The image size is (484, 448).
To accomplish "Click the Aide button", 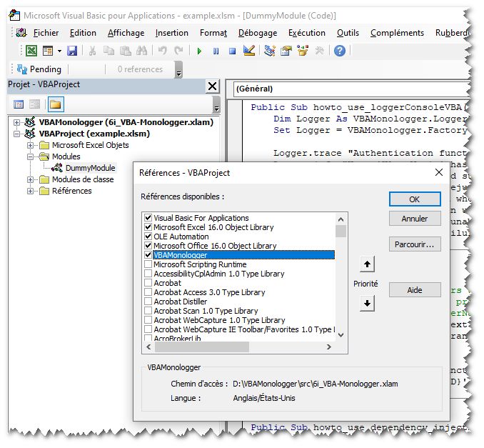I will coord(415,290).
